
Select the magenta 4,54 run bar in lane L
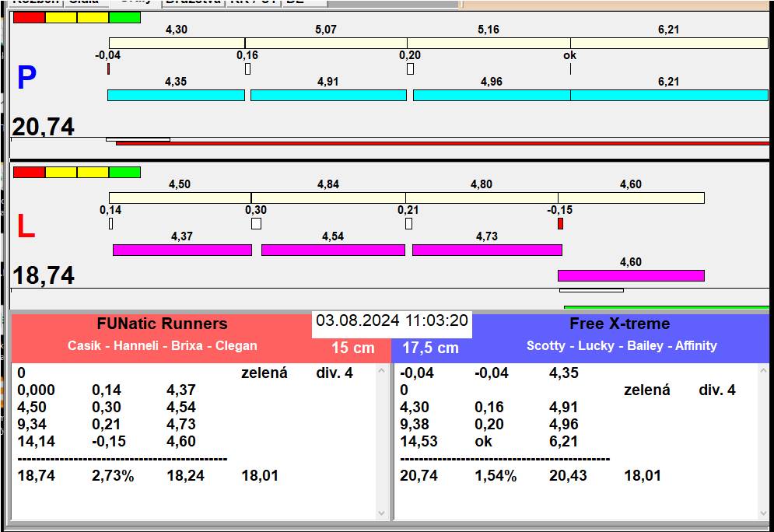333,250
